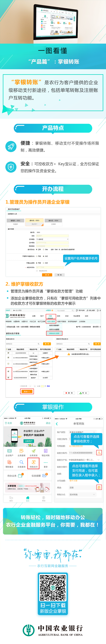106x644 pixels.
Task: Open the 理财基金 icon
Action: (9, 462)
